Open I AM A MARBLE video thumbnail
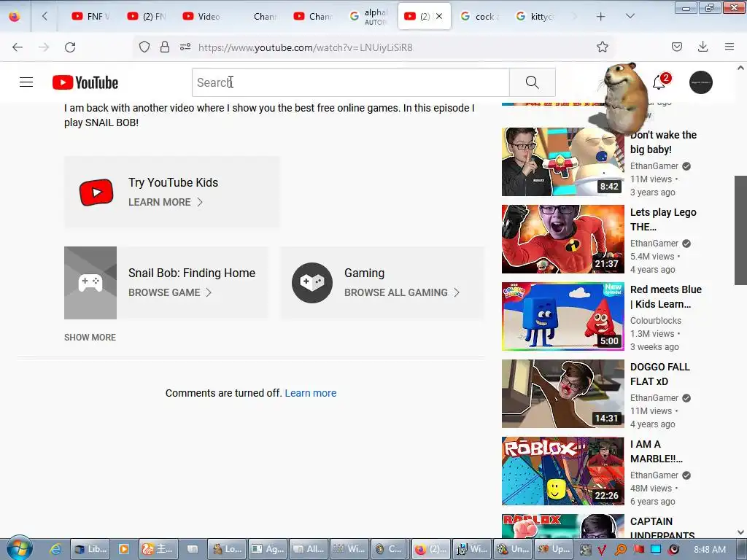 point(562,471)
